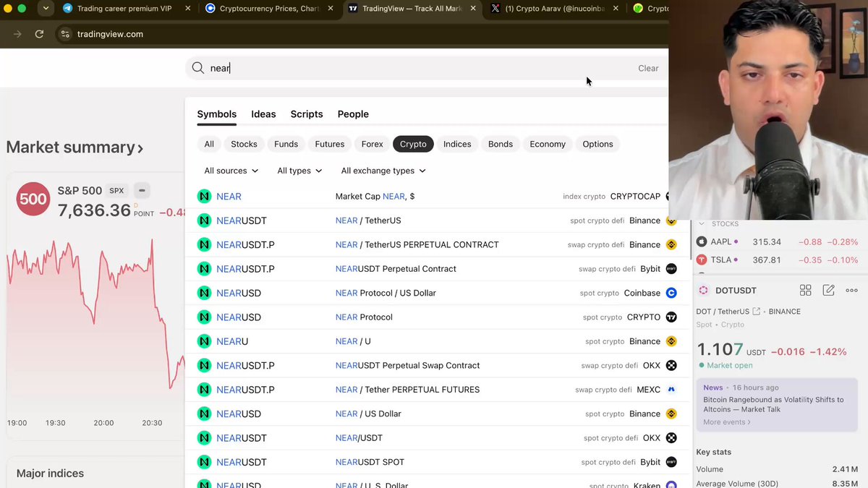Click the Tesla logo in the TSLA row
The height and width of the screenshot is (488, 868).
click(x=702, y=260)
